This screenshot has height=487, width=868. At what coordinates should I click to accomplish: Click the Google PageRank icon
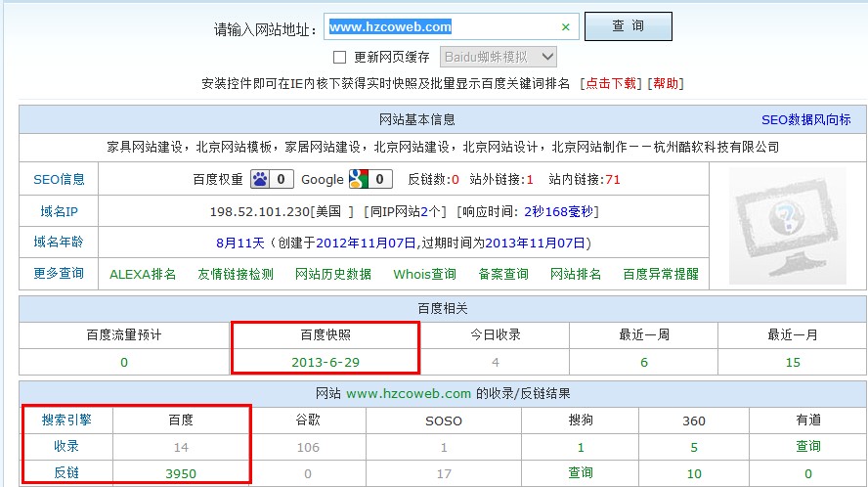pos(359,179)
